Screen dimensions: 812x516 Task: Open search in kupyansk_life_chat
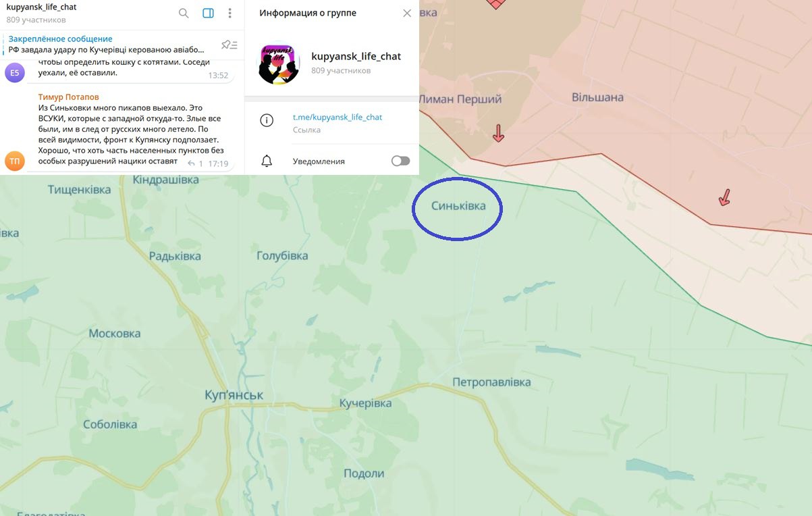pos(184,13)
